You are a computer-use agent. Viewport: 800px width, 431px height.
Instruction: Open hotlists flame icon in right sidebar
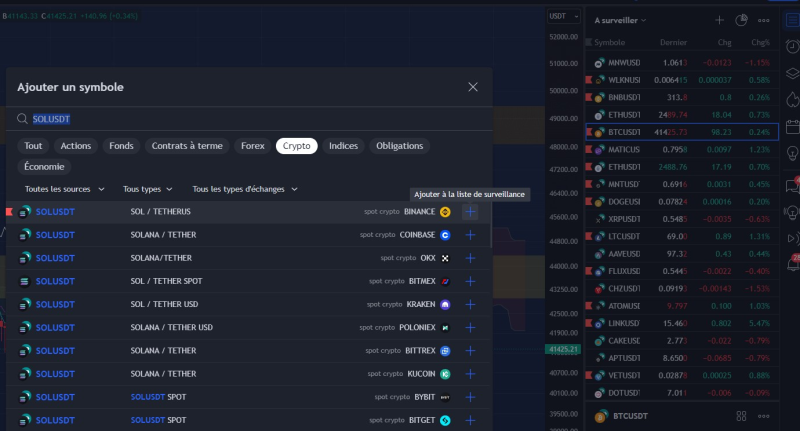(792, 99)
